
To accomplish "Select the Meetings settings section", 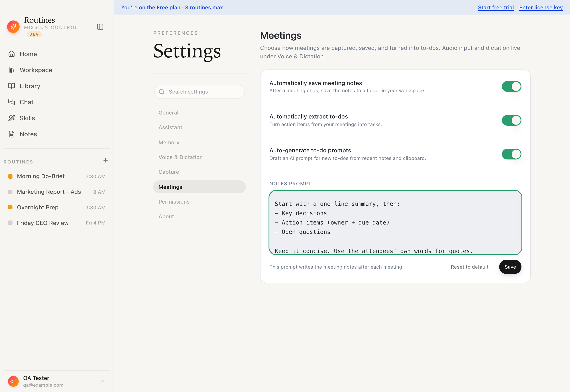I will (x=199, y=187).
